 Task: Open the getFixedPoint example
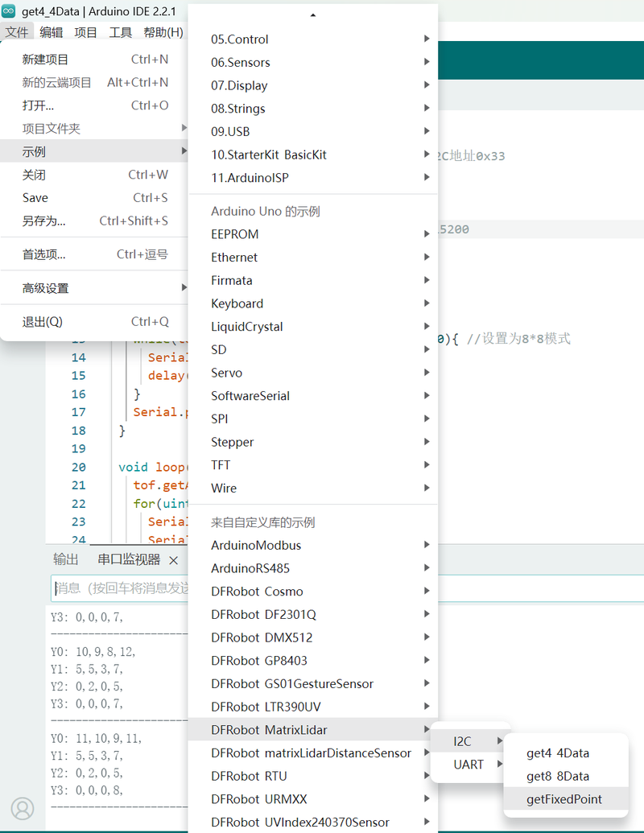coord(563,799)
